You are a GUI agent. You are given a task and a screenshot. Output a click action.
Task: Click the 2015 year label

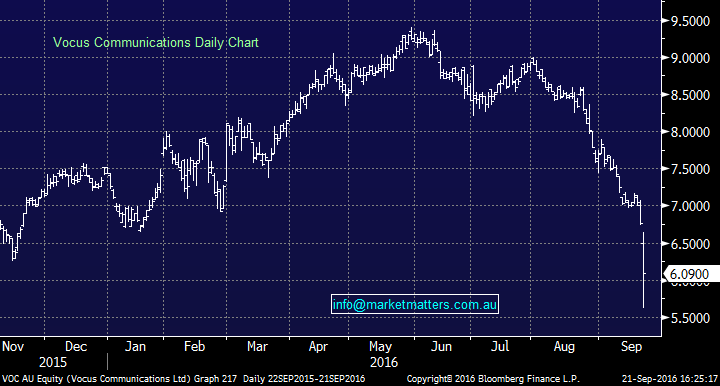53,363
